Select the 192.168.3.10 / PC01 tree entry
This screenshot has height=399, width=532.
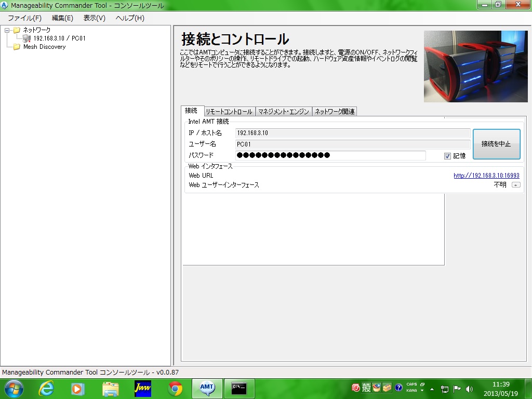point(59,38)
